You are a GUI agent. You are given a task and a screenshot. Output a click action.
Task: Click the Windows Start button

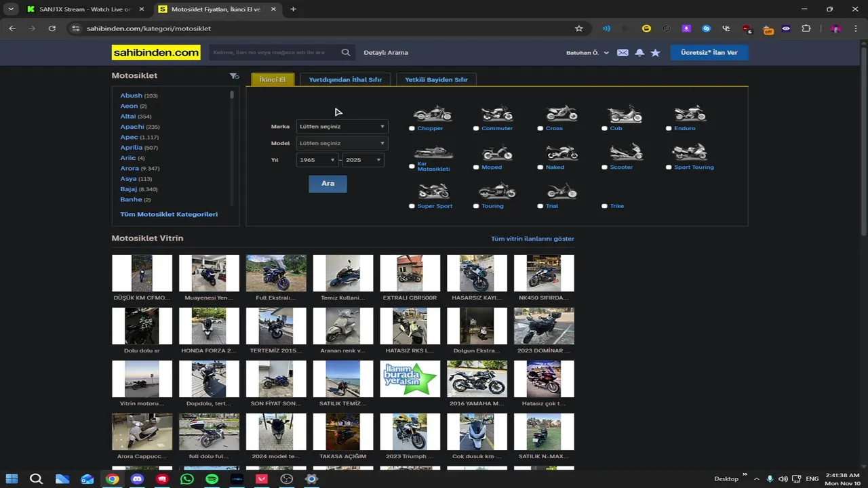coord(12,479)
